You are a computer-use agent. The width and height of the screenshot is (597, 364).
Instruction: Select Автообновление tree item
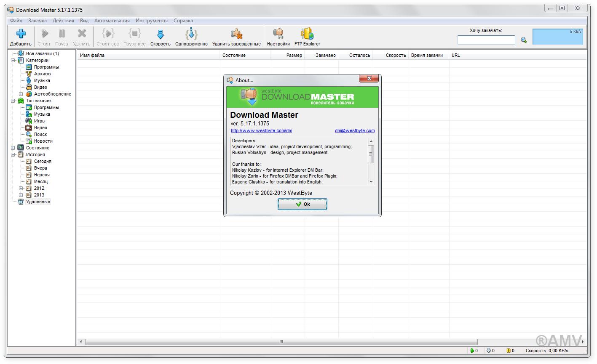53,94
